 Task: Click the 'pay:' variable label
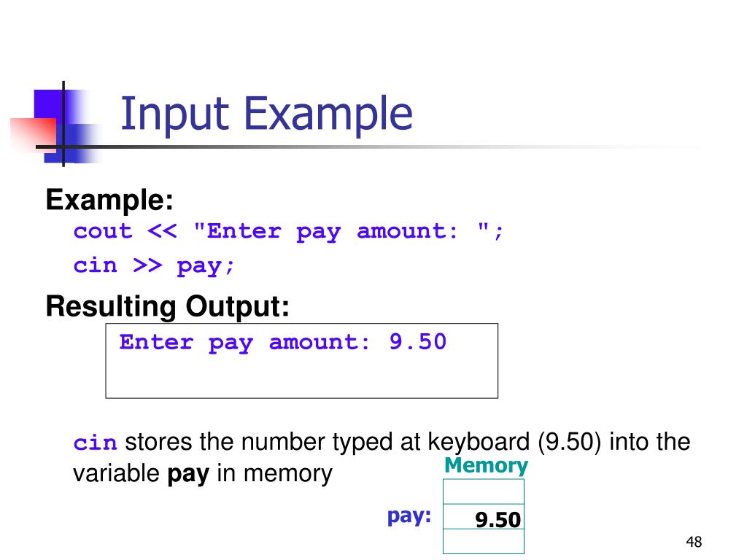(x=409, y=516)
